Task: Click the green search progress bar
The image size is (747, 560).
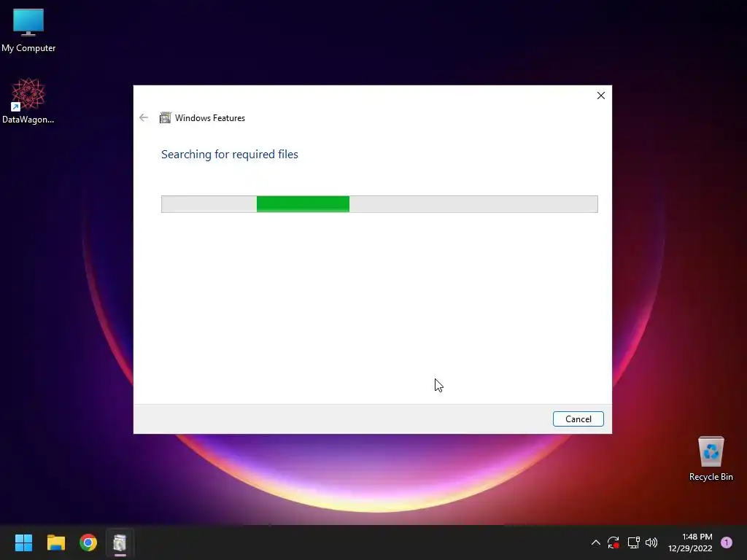Action: [379, 204]
